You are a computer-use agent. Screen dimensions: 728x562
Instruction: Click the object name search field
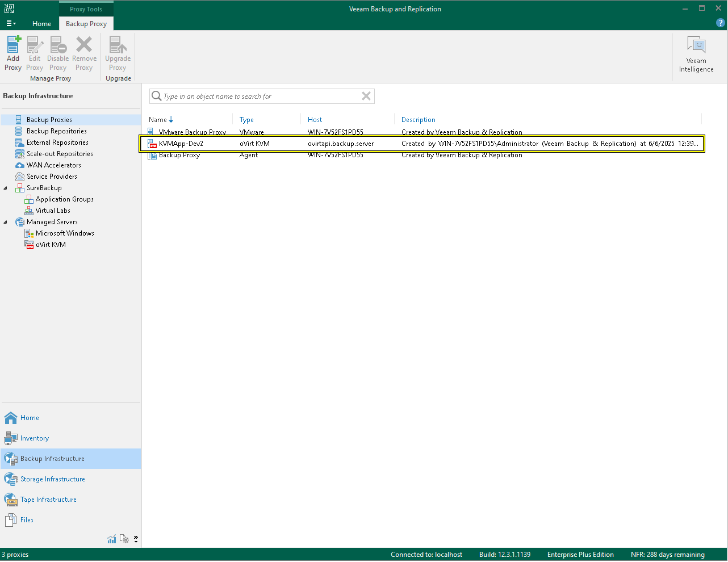(258, 97)
